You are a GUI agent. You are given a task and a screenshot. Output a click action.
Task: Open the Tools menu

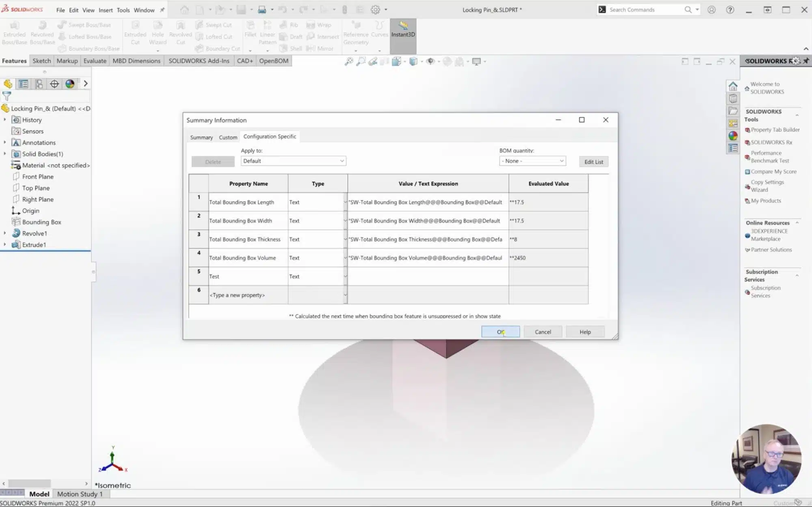(123, 10)
